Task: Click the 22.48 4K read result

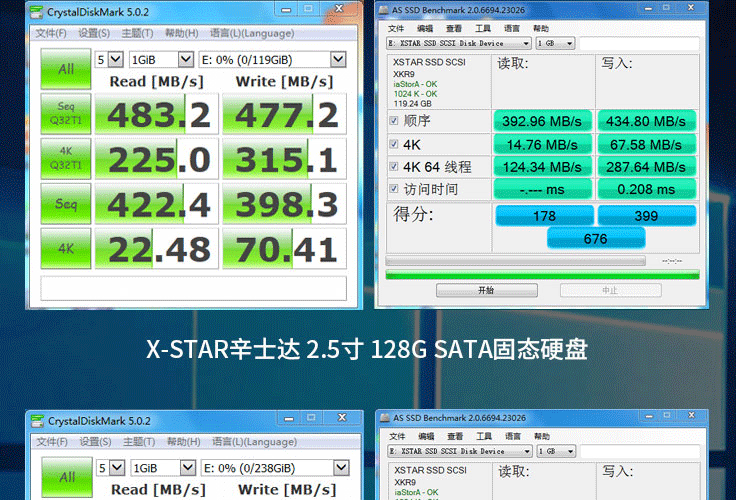Action: [157, 248]
